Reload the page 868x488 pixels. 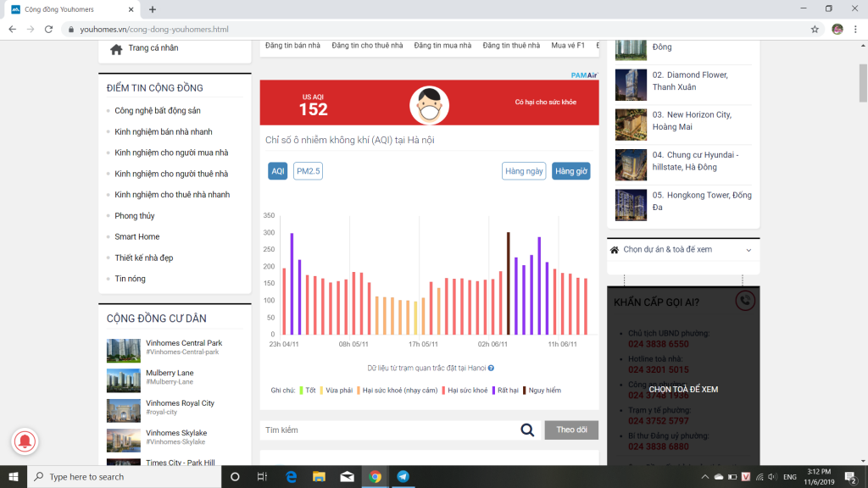pyautogui.click(x=48, y=30)
